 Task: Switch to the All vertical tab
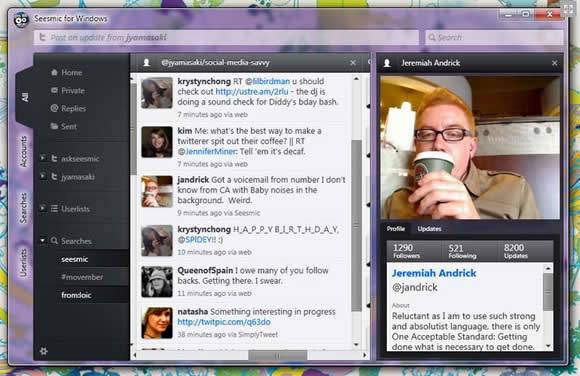pyautogui.click(x=25, y=97)
